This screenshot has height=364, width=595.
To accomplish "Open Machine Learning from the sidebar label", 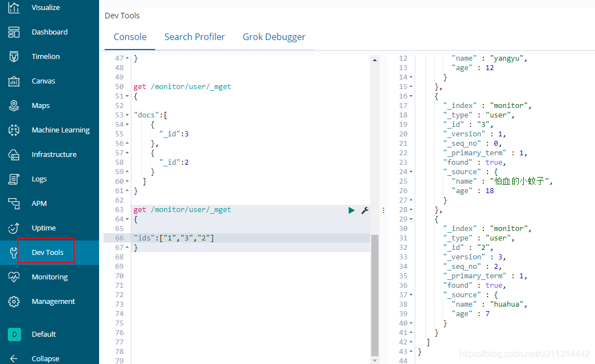I will 61,130.
